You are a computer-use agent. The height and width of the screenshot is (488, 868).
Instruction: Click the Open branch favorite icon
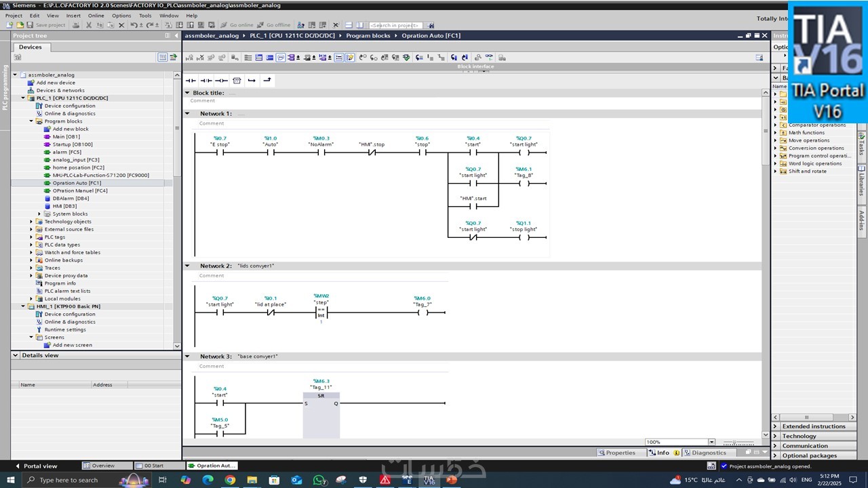252,81
